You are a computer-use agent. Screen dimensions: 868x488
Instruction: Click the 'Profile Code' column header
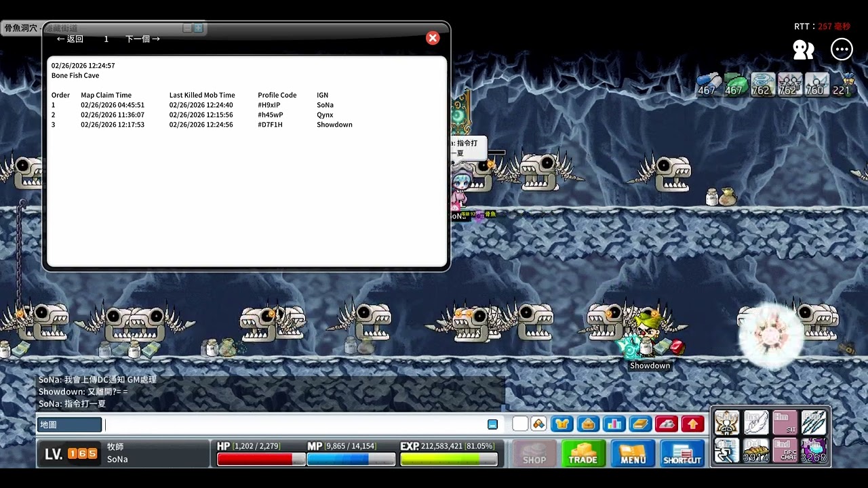[277, 96]
